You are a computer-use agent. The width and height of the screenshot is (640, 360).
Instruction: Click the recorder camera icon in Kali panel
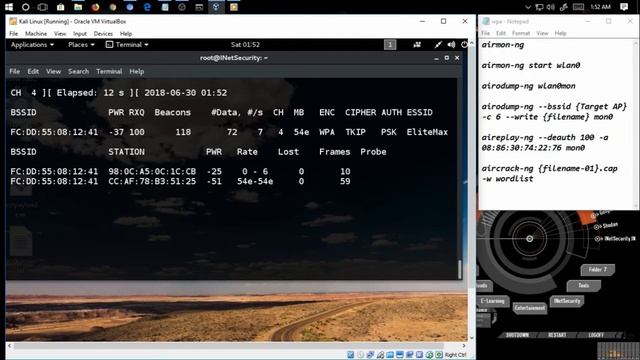coord(417,44)
